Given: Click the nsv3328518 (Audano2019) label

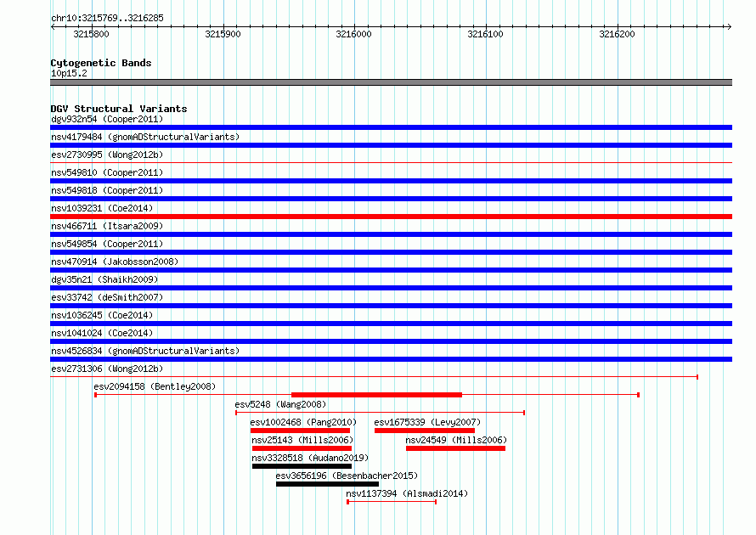Looking at the screenshot, I should coord(310,458).
